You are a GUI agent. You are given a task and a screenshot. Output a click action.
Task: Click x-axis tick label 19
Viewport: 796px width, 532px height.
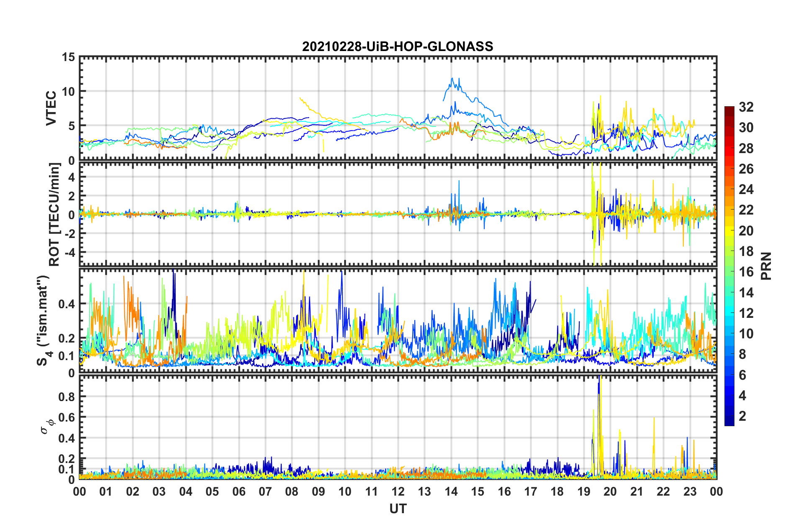[584, 491]
